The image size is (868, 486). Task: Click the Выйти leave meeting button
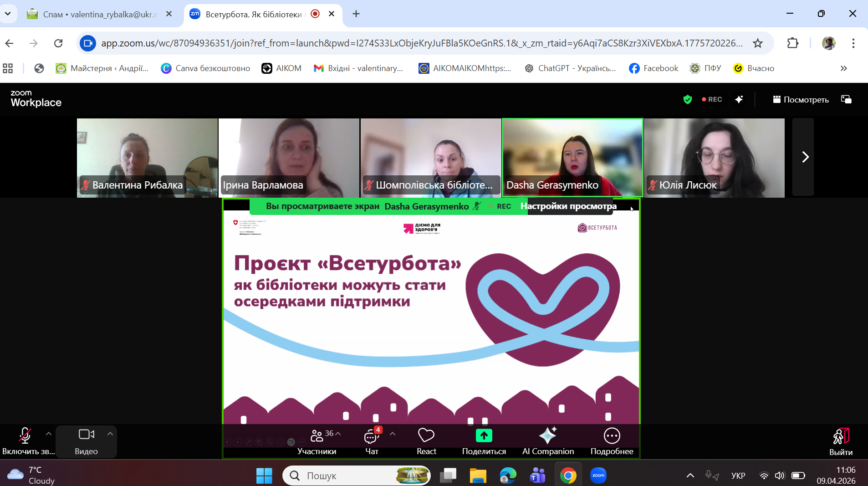point(841,440)
